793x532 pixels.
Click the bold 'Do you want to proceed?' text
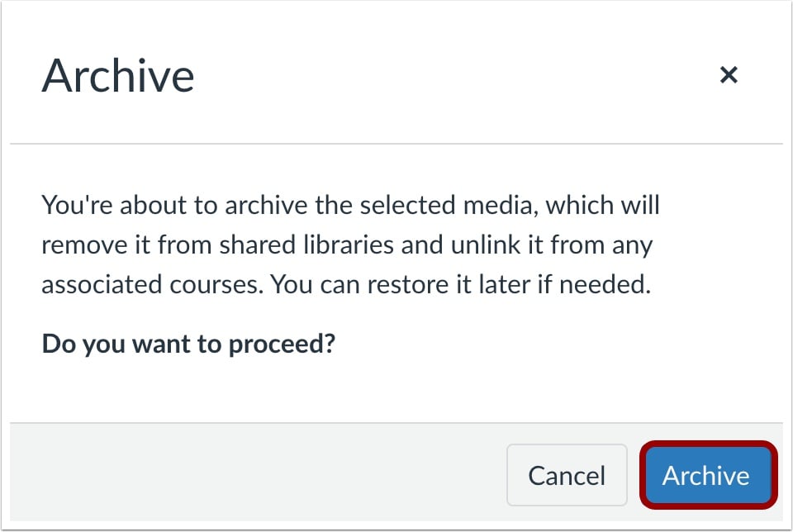coord(187,343)
